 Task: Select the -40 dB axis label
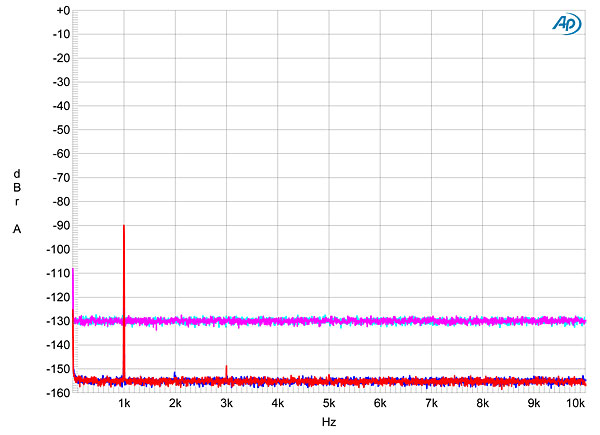(x=62, y=106)
